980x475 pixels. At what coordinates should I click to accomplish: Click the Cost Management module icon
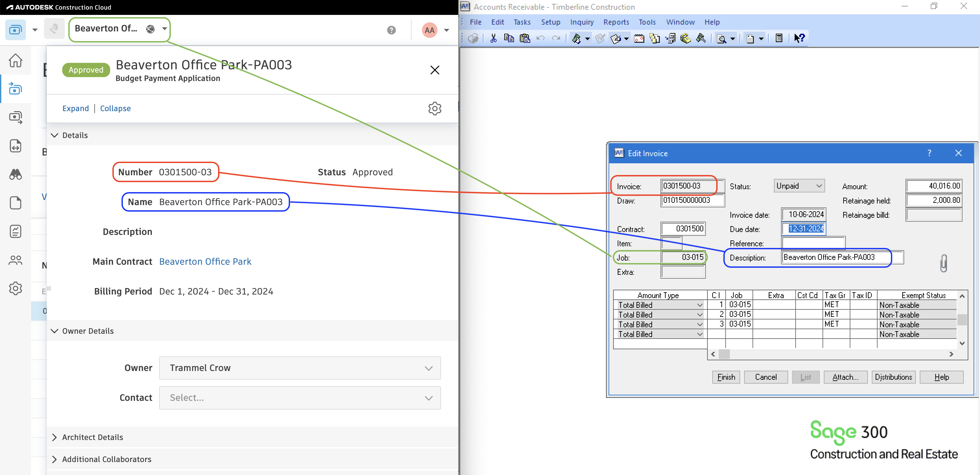(x=16, y=29)
